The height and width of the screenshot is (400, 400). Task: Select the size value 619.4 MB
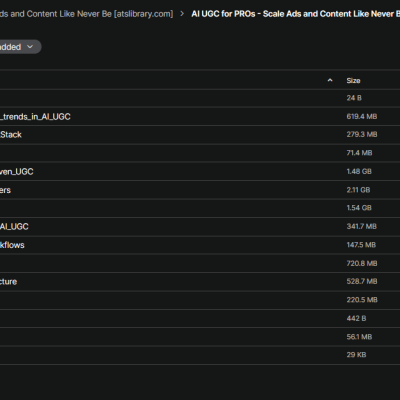pos(362,117)
